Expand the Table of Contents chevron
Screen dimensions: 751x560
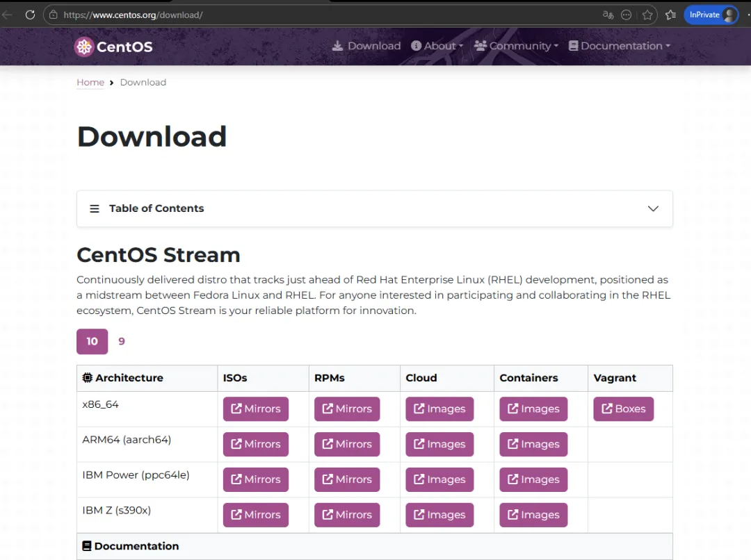(x=653, y=208)
